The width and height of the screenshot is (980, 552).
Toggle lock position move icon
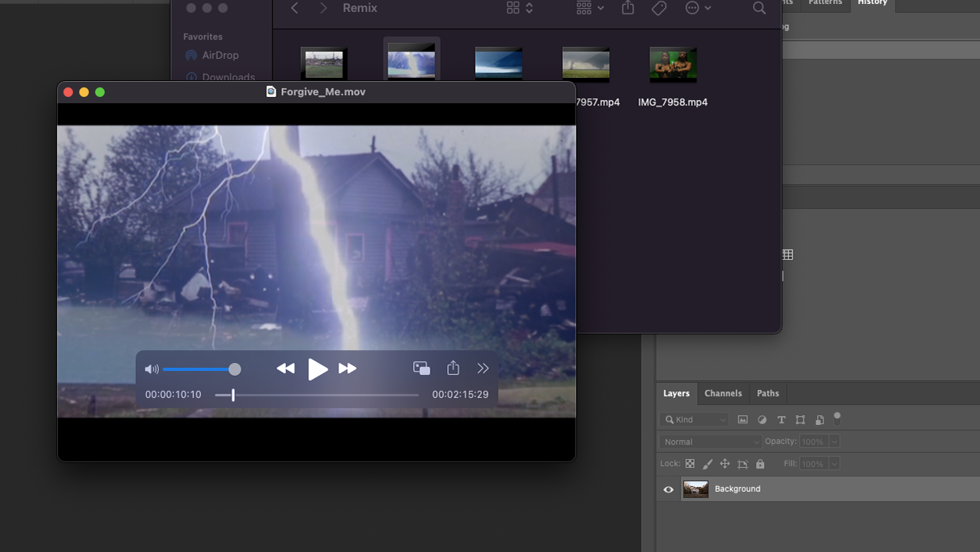point(725,464)
